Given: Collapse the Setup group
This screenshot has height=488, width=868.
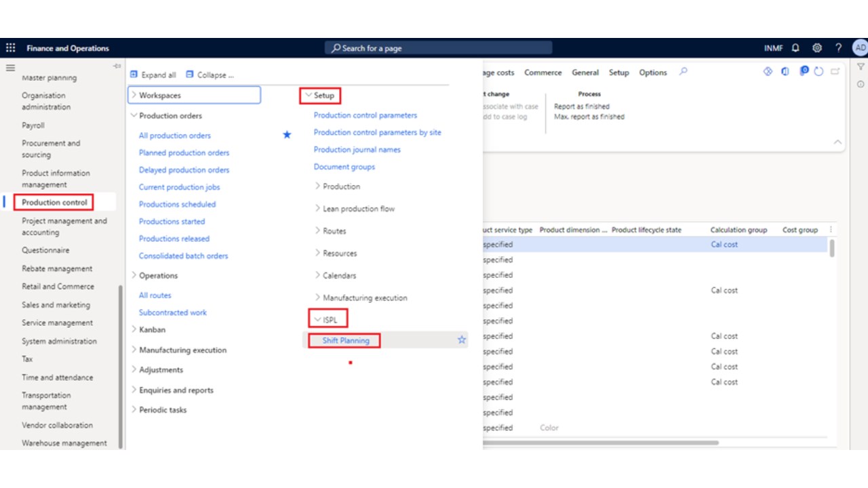Looking at the screenshot, I should click(309, 96).
